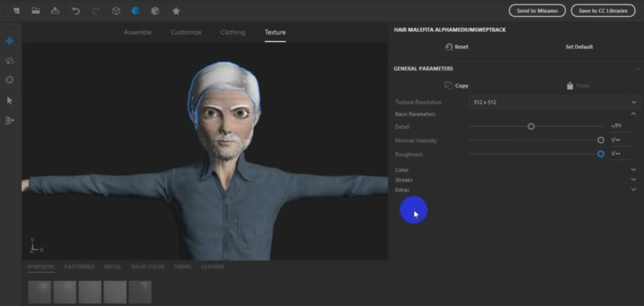Open the LEATHER material category
Viewport: 644px width, 306px height.
pyautogui.click(x=213, y=266)
